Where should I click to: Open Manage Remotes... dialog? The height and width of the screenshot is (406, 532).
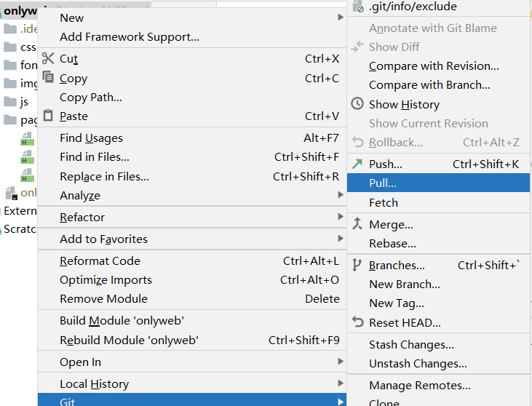pyautogui.click(x=419, y=386)
